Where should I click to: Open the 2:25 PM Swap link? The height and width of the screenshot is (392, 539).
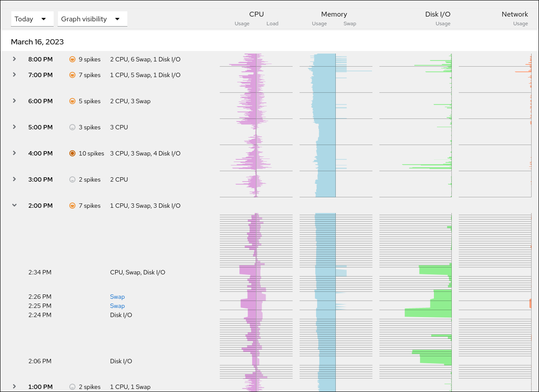(117, 306)
